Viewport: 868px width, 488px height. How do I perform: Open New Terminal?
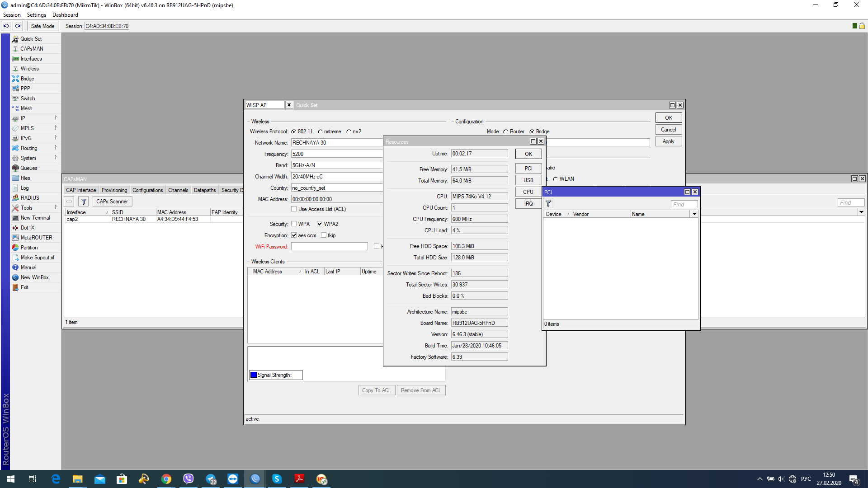point(35,218)
